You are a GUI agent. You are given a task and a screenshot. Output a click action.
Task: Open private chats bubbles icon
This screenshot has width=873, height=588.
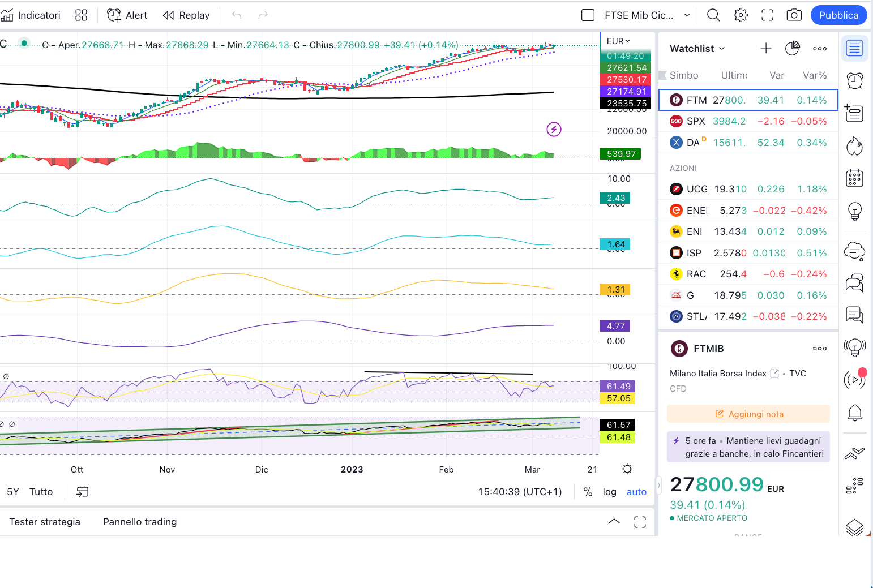854,282
